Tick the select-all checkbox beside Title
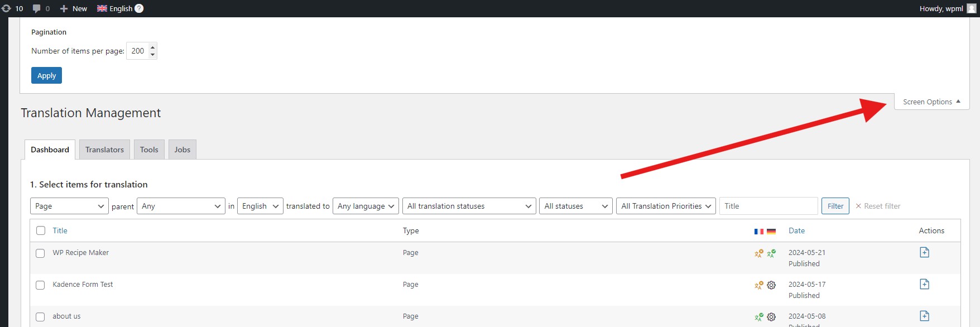 [41, 230]
